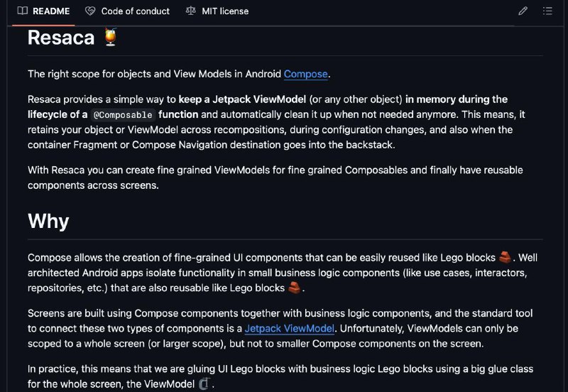Click the cocktail emoji next to Resaca
Viewport: 568px width, 392px height.
click(x=111, y=37)
